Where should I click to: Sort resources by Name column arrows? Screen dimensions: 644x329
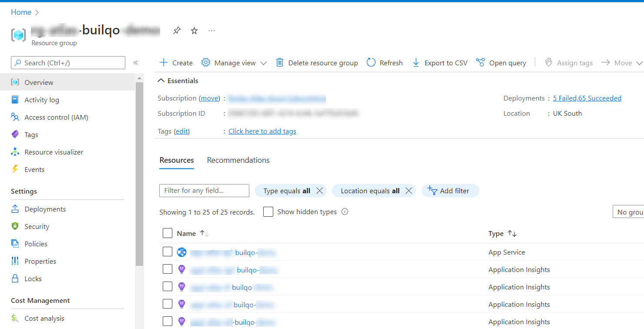pos(205,233)
